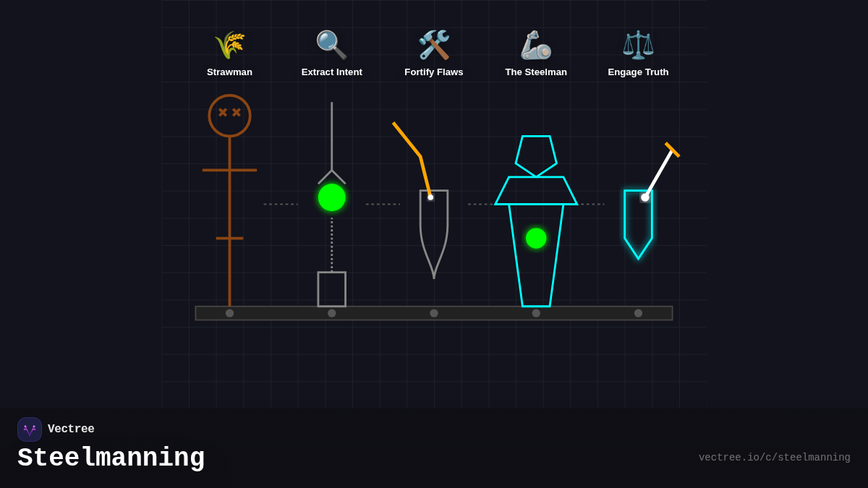
Task: Open the vectree.io/c/steelmanning link
Action: pyautogui.click(x=774, y=458)
